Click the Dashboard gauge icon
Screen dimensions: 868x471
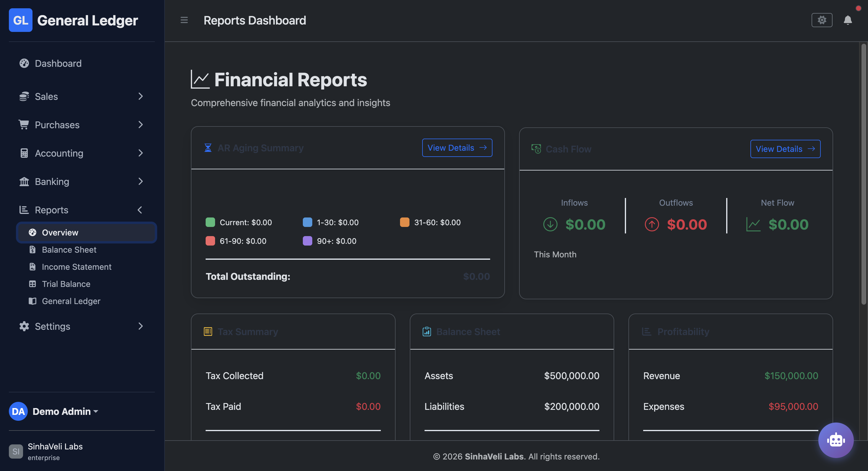(24, 63)
